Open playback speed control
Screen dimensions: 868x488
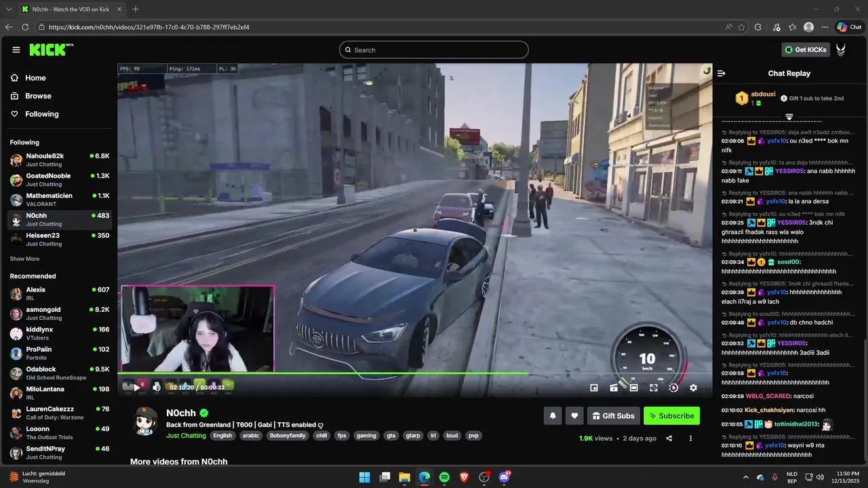[x=673, y=388]
